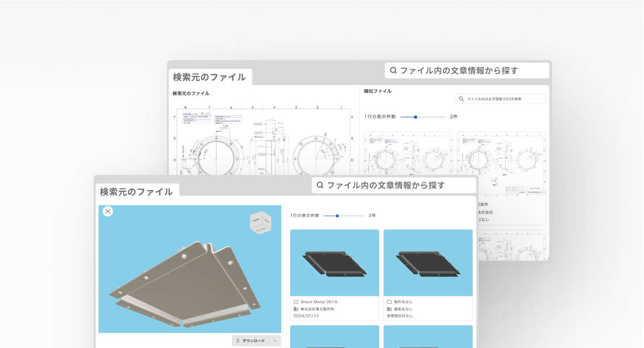Viewport: 644px width, 348px height.
Task: Click the folder icon beside 案件名なし
Action: [389, 301]
